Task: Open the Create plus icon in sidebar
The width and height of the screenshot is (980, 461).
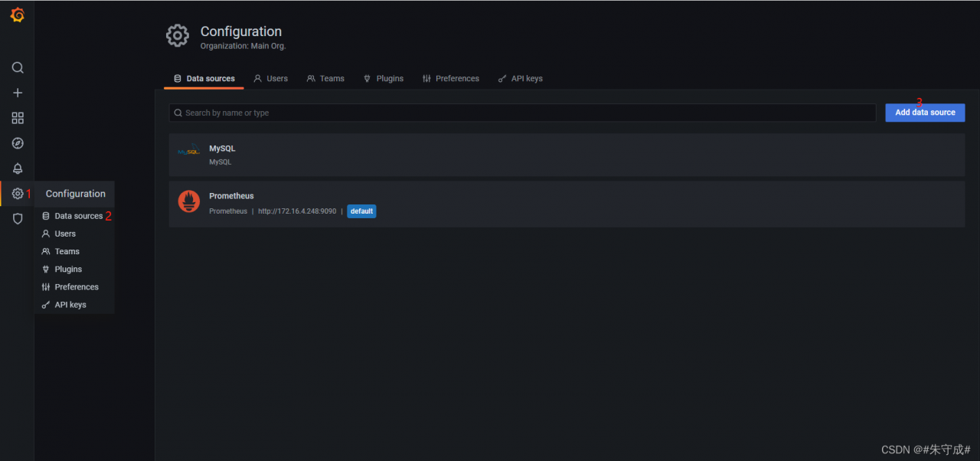Action: [x=18, y=93]
